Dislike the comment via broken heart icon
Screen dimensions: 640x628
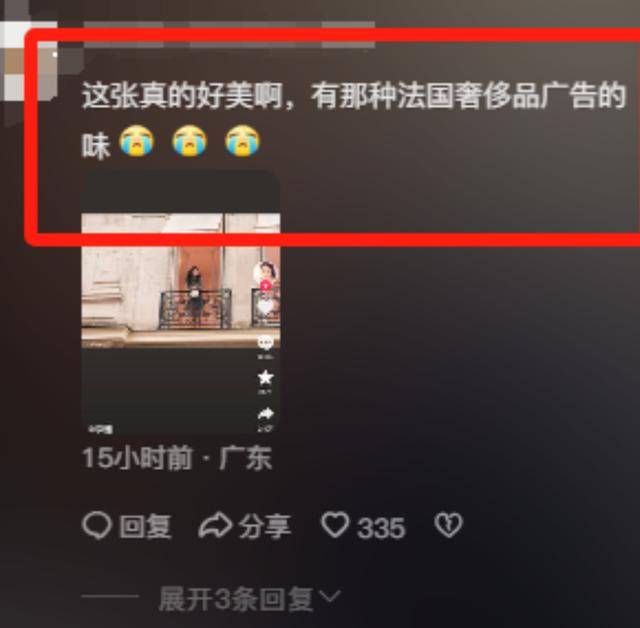pyautogui.click(x=449, y=525)
